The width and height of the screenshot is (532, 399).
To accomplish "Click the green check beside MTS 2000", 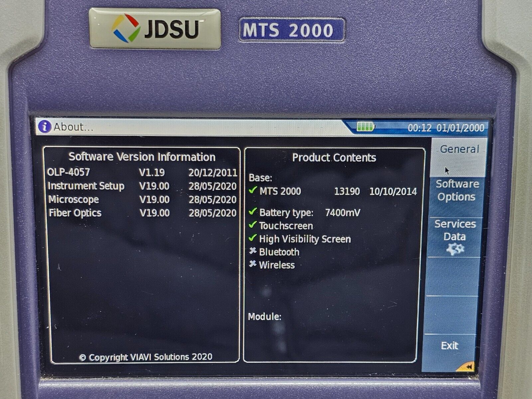I will (253, 190).
